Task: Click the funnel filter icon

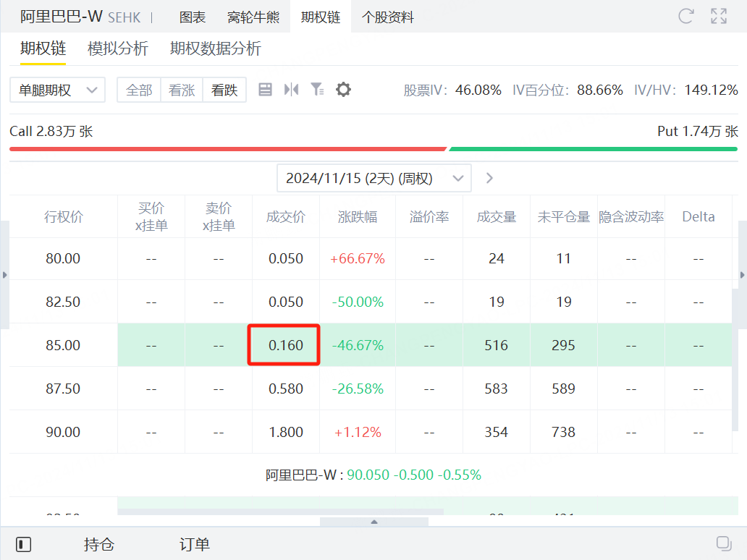Action: click(x=317, y=90)
